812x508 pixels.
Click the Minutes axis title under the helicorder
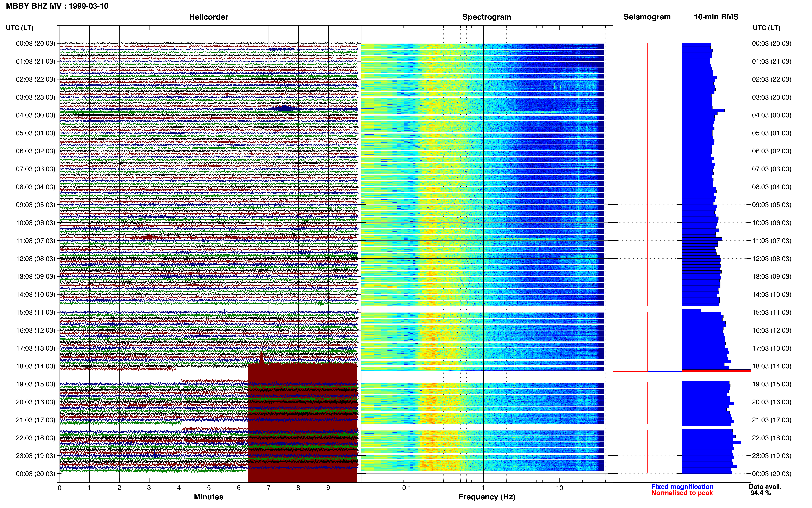point(209,497)
